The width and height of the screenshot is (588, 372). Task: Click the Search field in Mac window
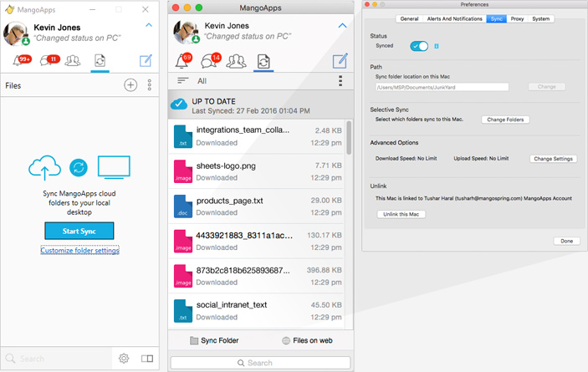(x=260, y=363)
